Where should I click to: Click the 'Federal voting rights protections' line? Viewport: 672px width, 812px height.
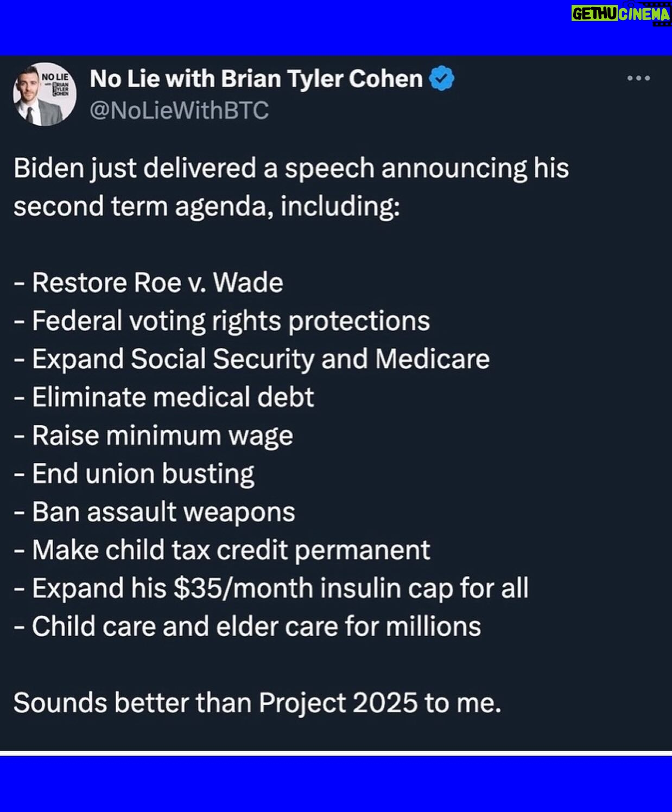tap(222, 321)
